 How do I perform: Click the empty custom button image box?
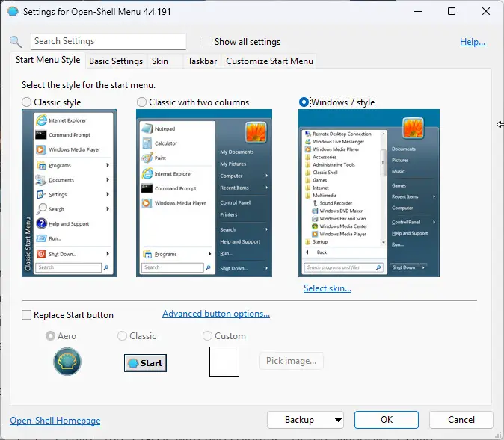(224, 362)
